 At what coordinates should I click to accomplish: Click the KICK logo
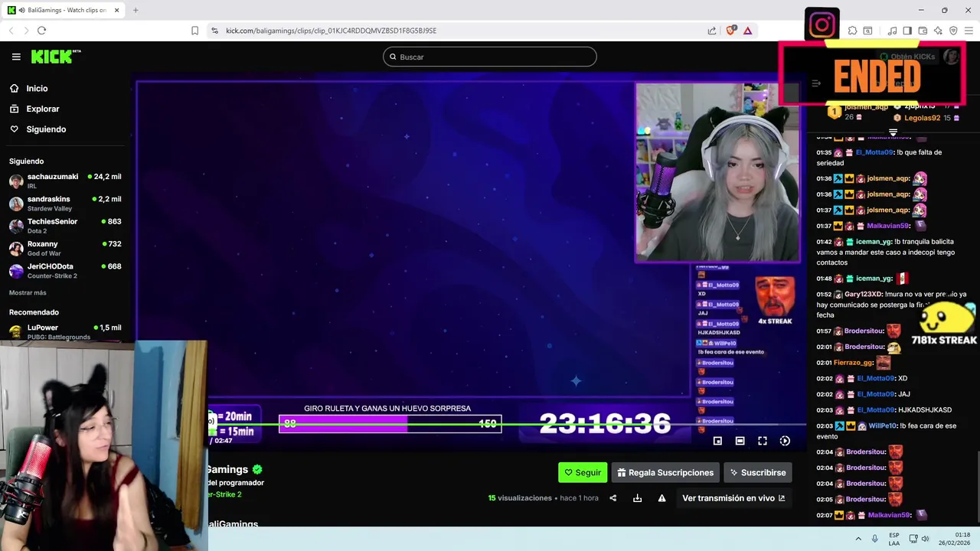point(56,57)
